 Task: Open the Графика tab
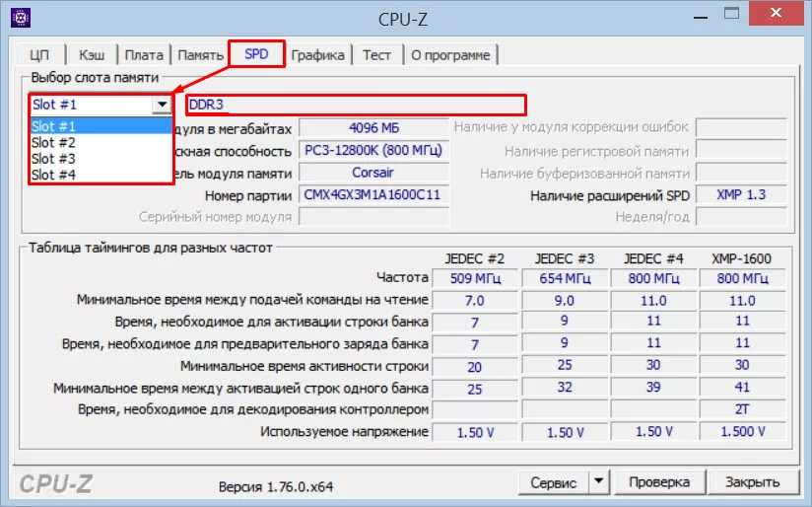pyautogui.click(x=317, y=55)
